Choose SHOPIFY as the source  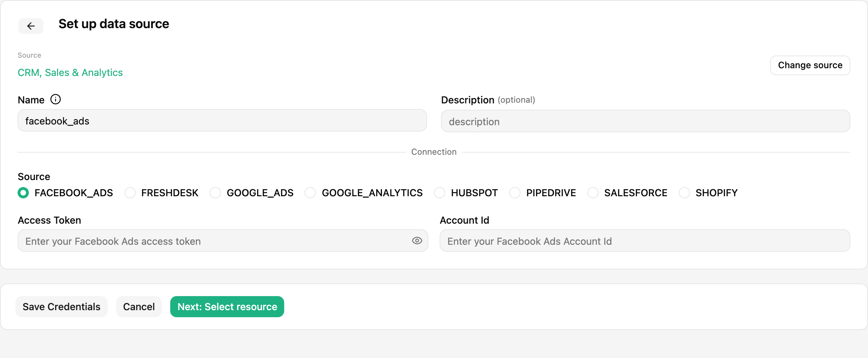[684, 193]
